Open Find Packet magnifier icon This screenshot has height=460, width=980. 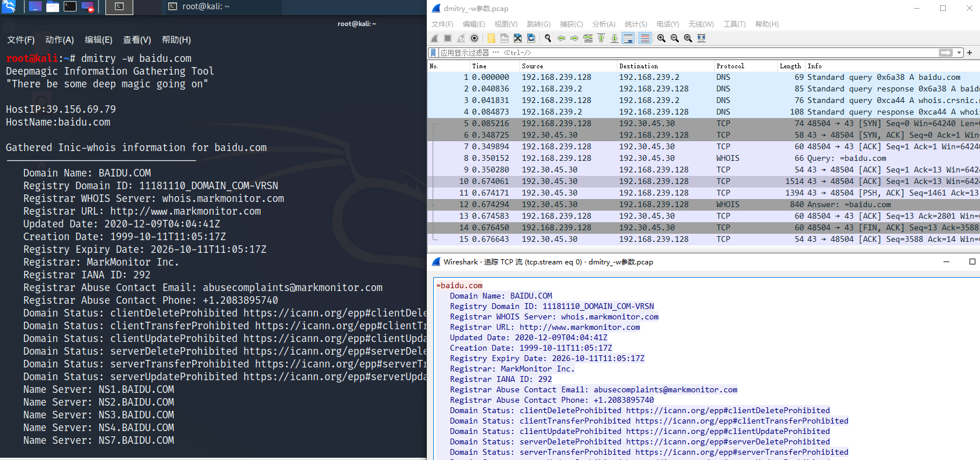(x=548, y=38)
